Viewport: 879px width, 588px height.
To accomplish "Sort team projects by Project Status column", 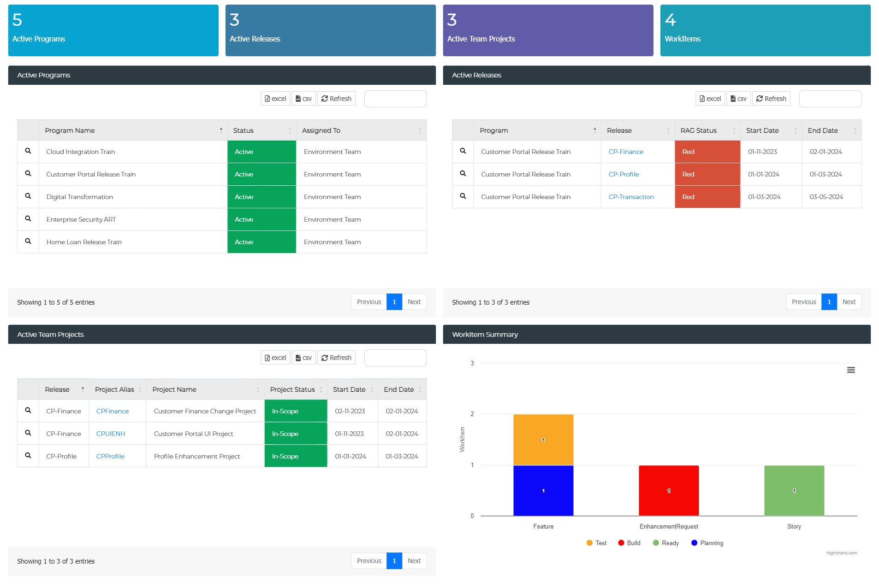I will tap(296, 389).
